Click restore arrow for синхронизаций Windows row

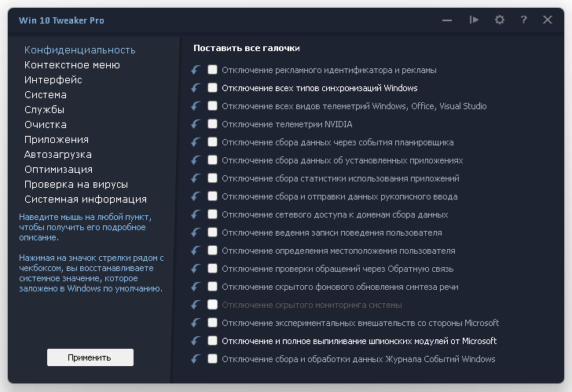pos(196,88)
